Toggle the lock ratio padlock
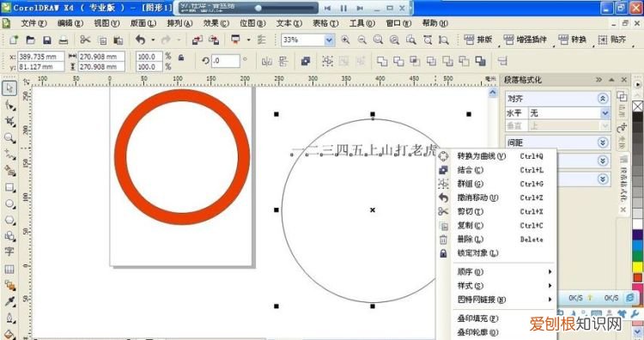The height and width of the screenshot is (340, 644). point(180,58)
